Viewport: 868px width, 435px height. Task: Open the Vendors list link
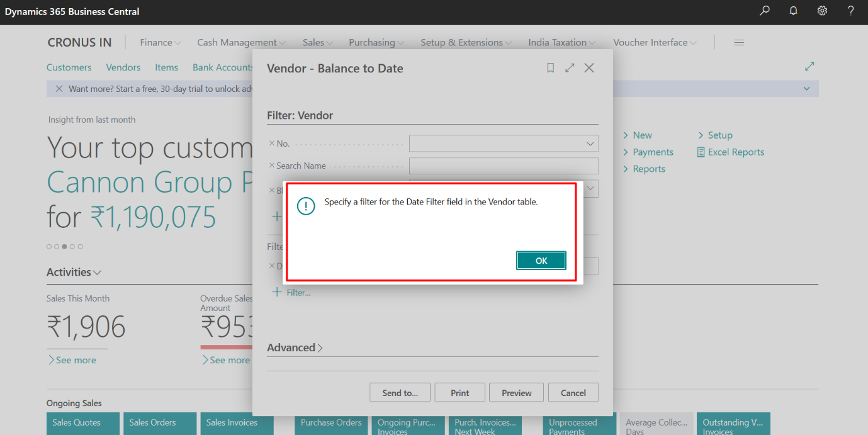123,67
